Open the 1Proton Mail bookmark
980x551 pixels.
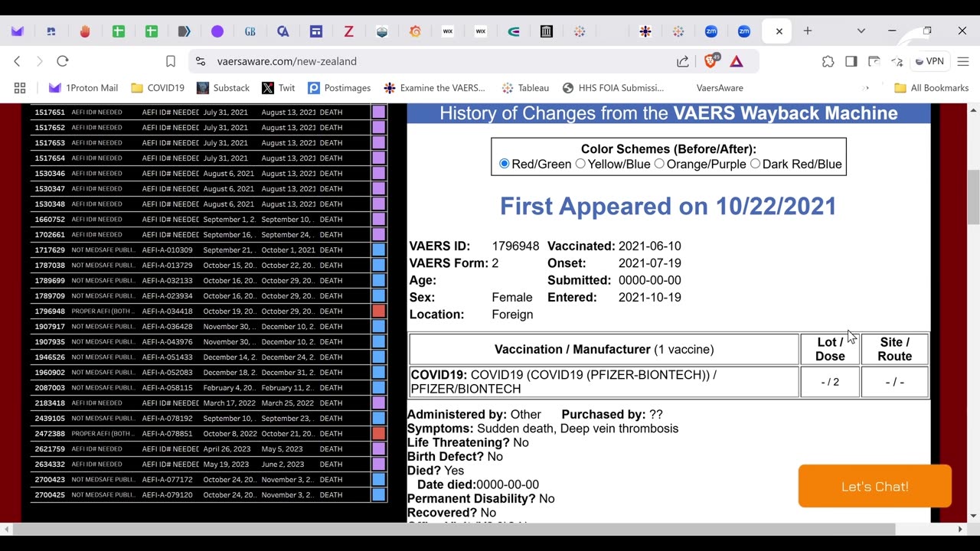(83, 88)
